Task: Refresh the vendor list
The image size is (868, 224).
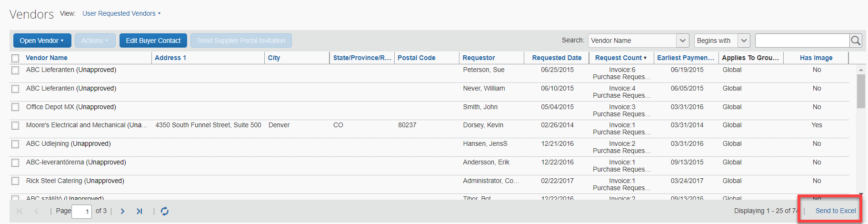Action: pyautogui.click(x=165, y=211)
